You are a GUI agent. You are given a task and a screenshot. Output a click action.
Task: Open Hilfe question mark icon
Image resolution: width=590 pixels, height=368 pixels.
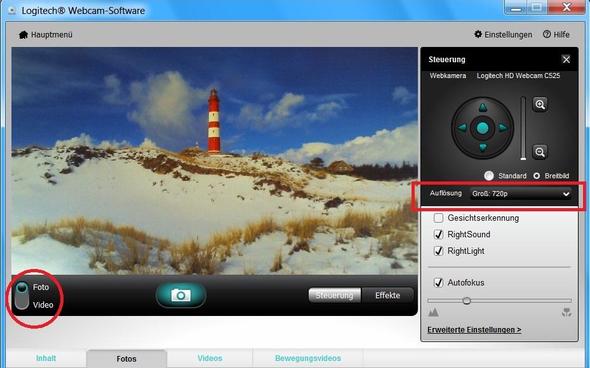tap(547, 34)
